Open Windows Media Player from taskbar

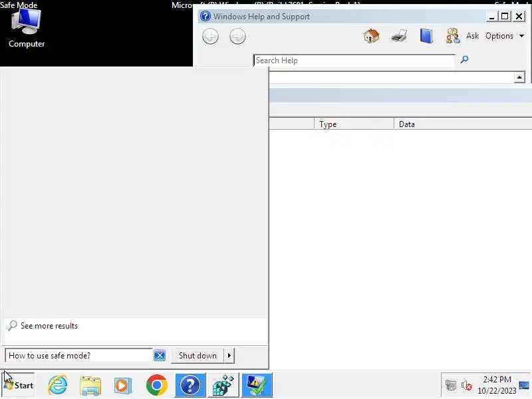[x=123, y=386]
